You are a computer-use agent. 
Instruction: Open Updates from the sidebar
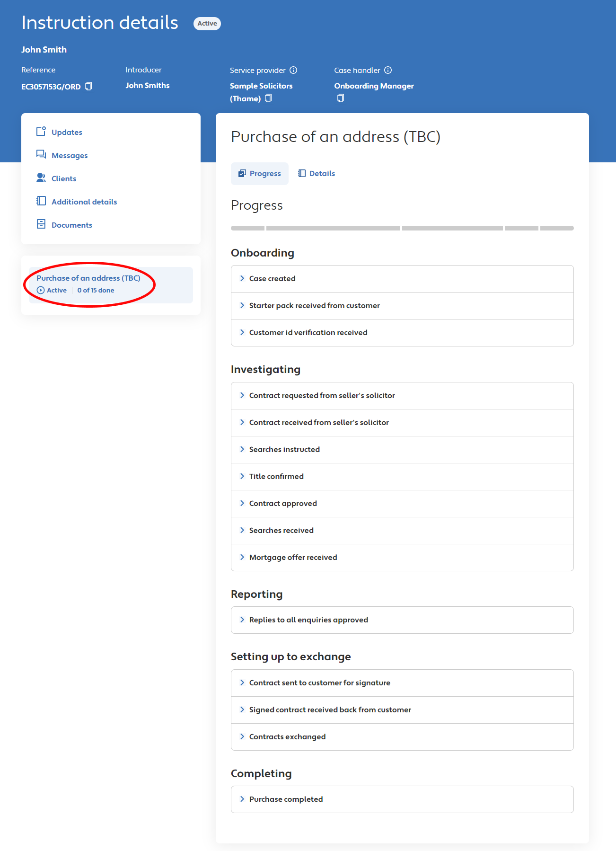[67, 132]
